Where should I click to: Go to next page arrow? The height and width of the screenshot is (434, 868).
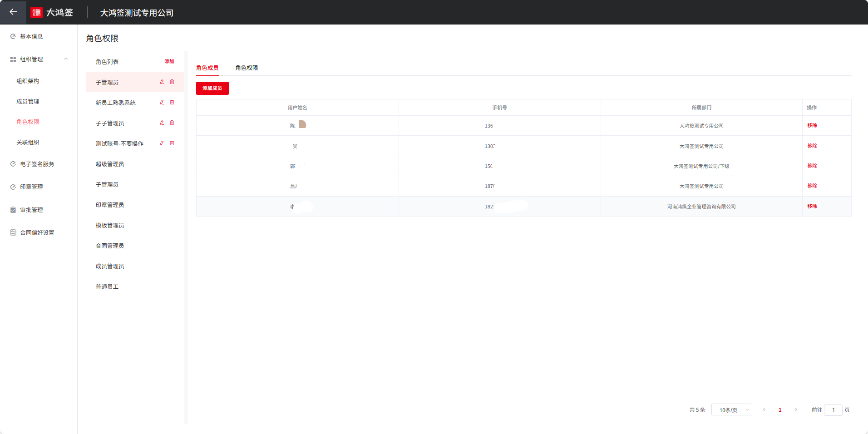click(796, 410)
